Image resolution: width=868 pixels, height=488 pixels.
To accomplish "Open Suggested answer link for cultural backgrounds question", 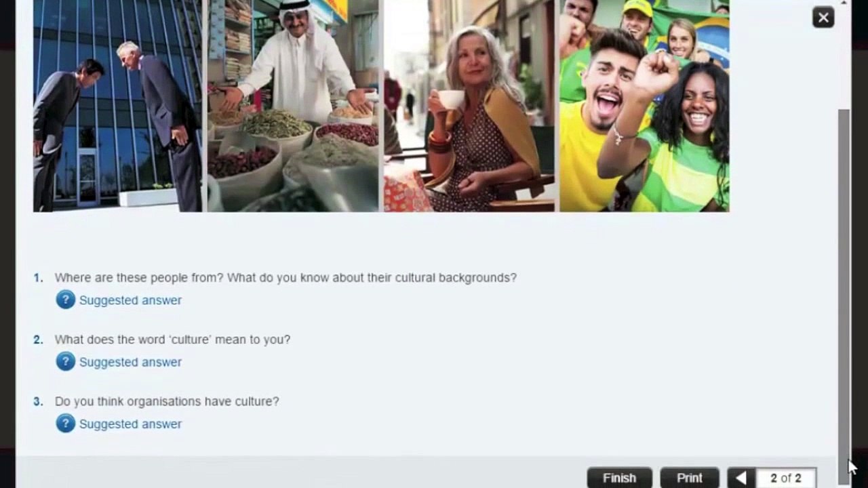I will pyautogui.click(x=130, y=300).
